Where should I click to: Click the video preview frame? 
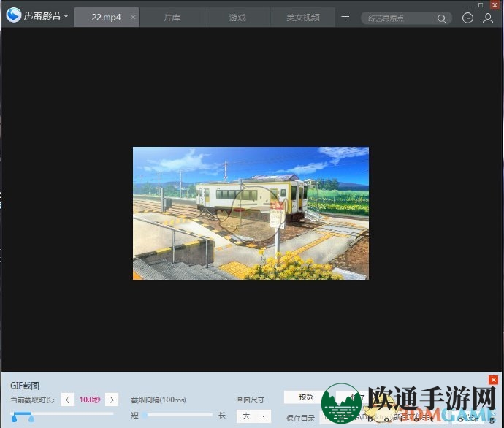pyautogui.click(x=251, y=213)
